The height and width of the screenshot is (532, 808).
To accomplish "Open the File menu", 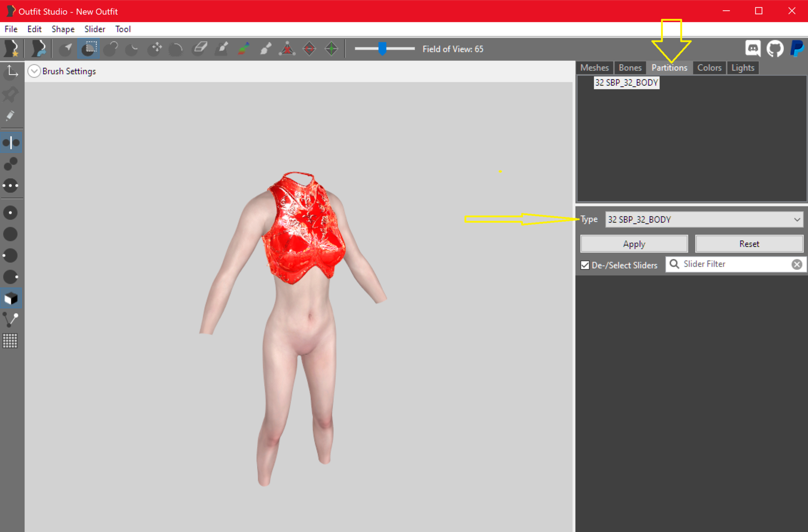I will coord(11,29).
